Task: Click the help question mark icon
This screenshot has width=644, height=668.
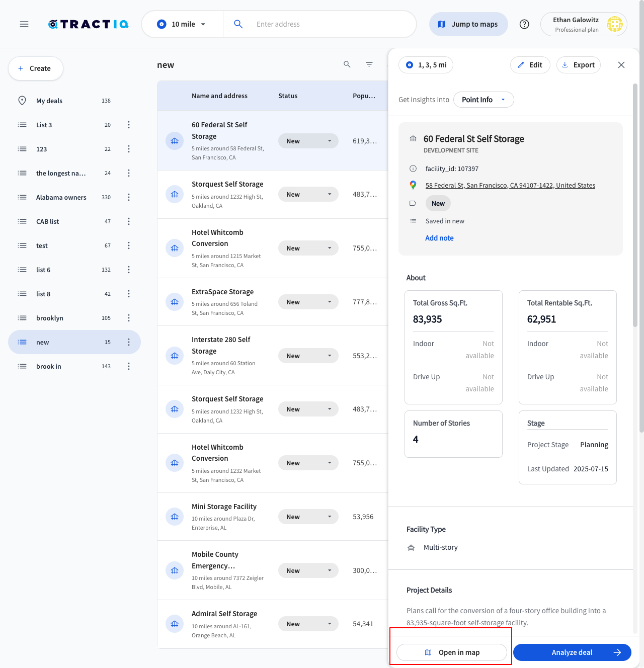Action: tap(524, 24)
